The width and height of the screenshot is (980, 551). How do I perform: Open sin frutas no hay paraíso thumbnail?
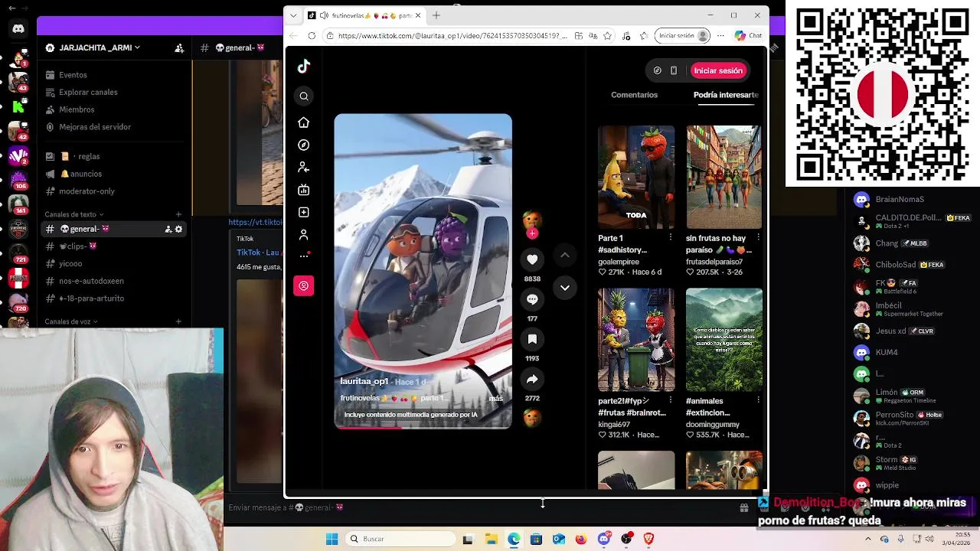click(724, 178)
